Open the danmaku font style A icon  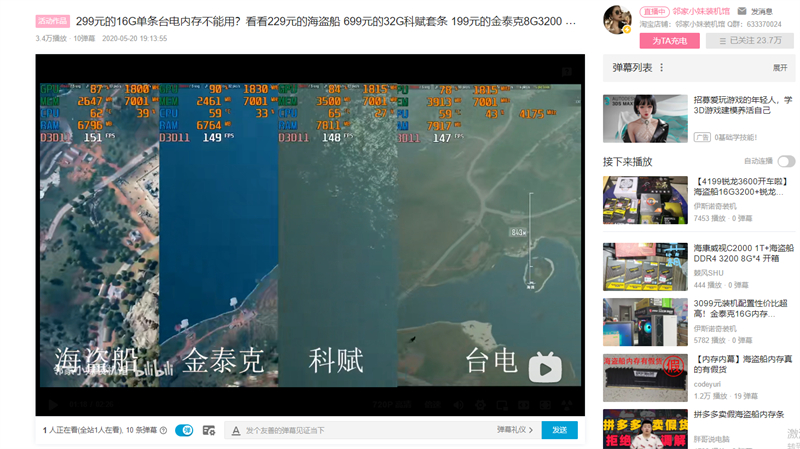click(236, 431)
